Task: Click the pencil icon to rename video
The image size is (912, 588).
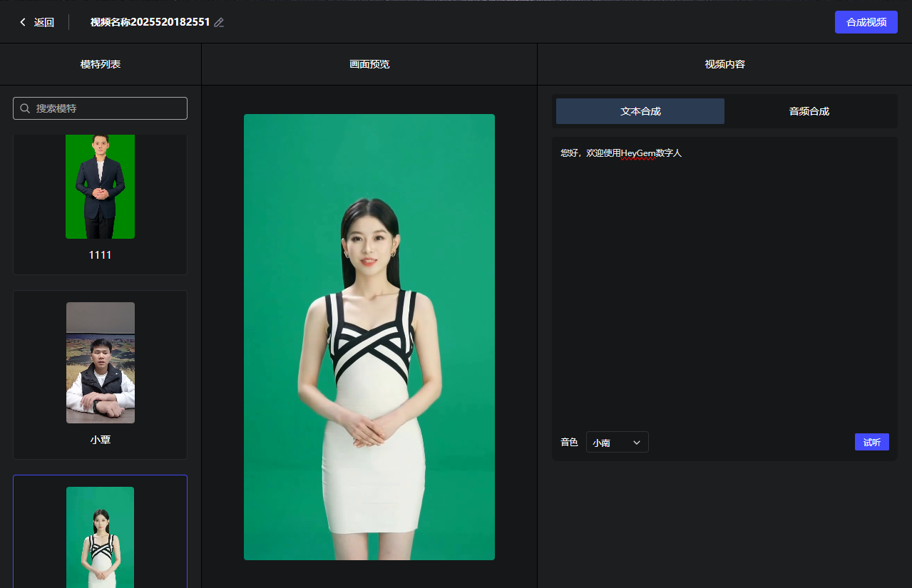Action: pos(219,22)
